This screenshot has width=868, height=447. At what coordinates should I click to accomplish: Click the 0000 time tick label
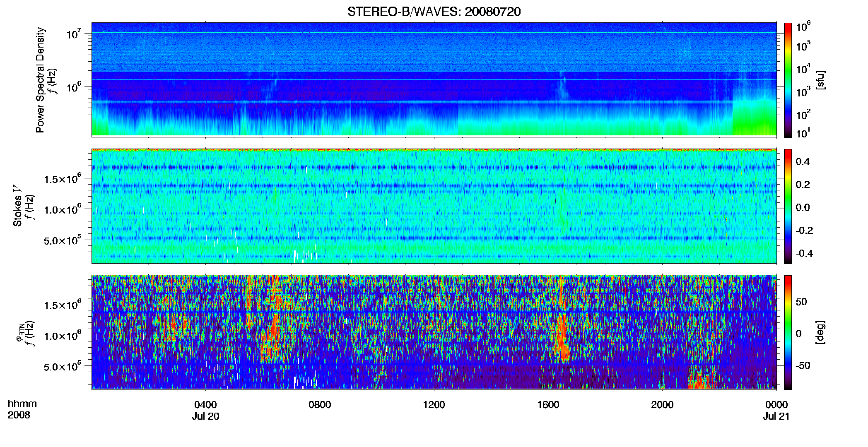(776, 405)
